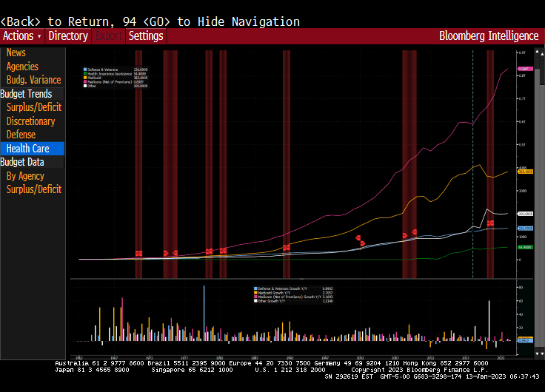Select Discretionary under Budget Trends
The height and width of the screenshot is (392, 545).
(30, 121)
